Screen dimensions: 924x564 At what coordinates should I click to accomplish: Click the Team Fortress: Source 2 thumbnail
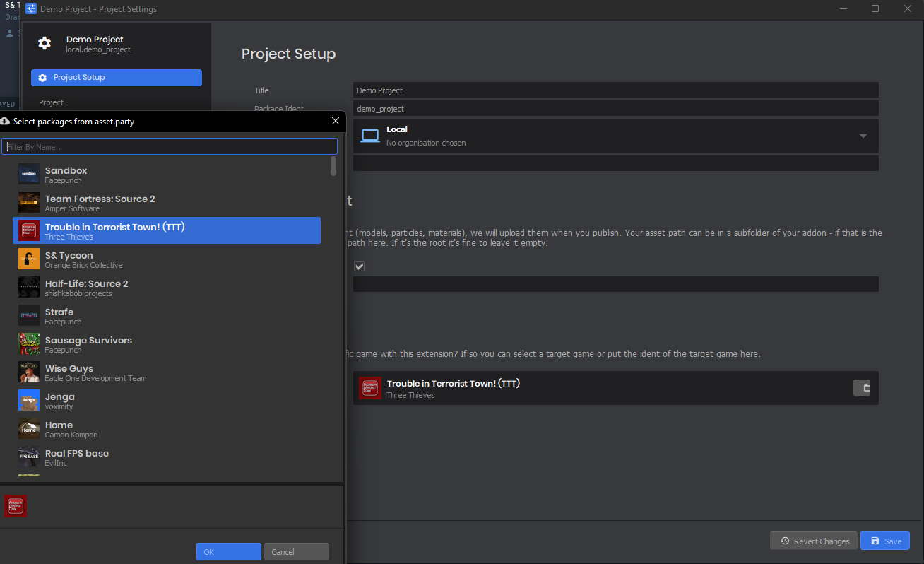click(29, 203)
